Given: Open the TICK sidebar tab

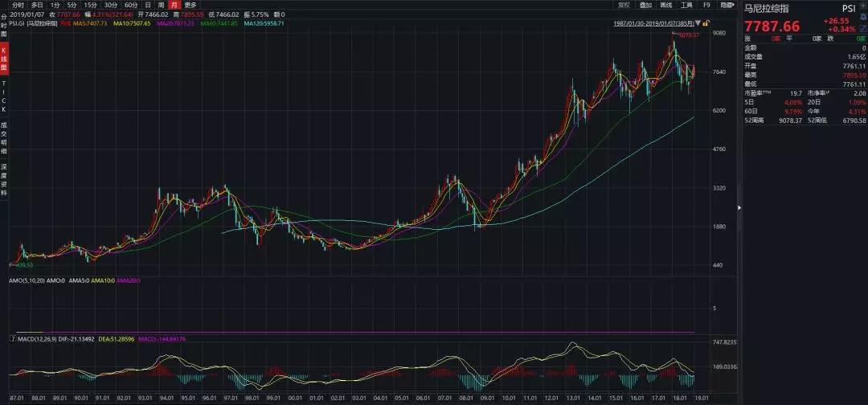Looking at the screenshot, I should pyautogui.click(x=3, y=96).
